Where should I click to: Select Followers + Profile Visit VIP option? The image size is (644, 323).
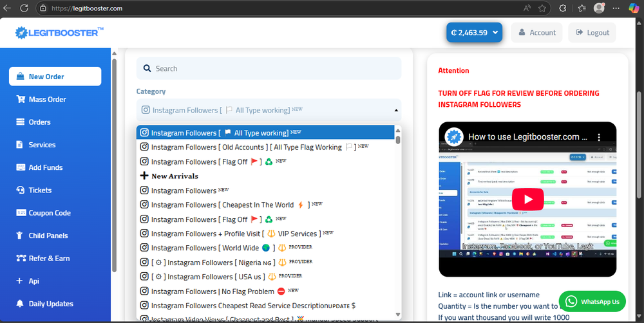click(265, 234)
